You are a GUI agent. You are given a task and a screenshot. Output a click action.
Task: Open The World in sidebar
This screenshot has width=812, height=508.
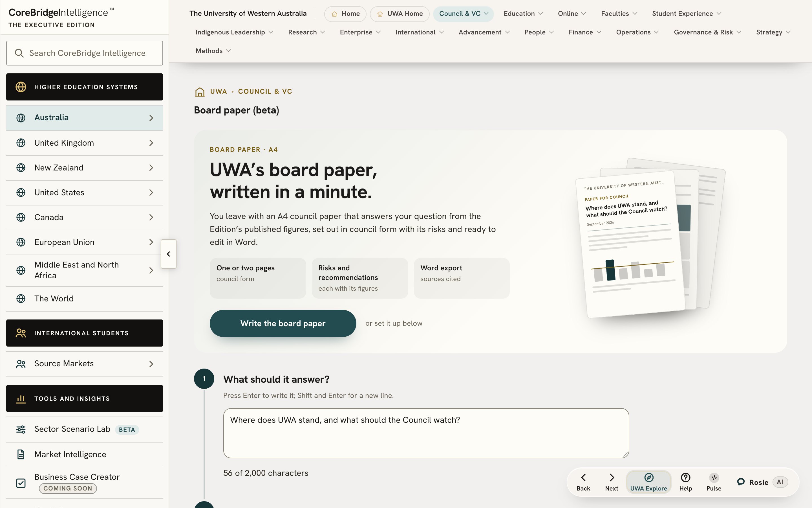pos(85,299)
